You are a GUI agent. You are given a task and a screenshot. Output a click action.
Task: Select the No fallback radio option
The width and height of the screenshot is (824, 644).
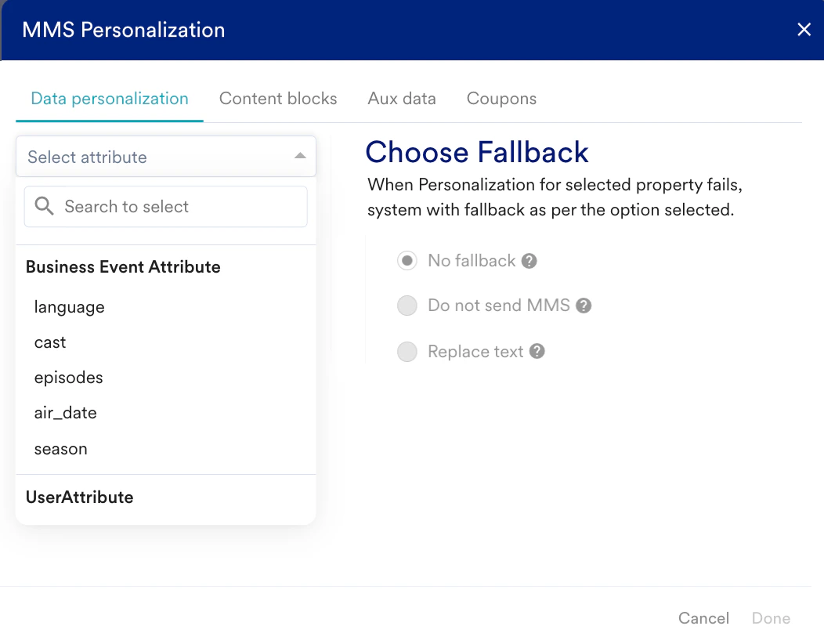407,261
